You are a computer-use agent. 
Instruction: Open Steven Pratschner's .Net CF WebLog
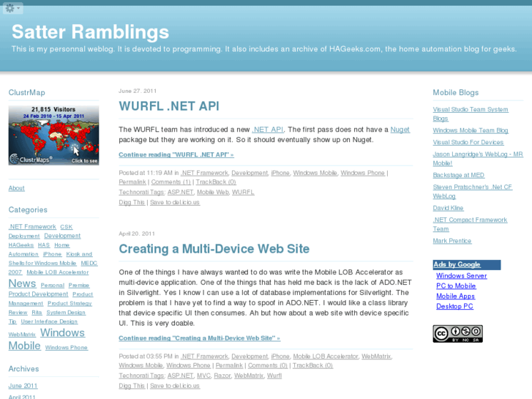[x=472, y=192]
